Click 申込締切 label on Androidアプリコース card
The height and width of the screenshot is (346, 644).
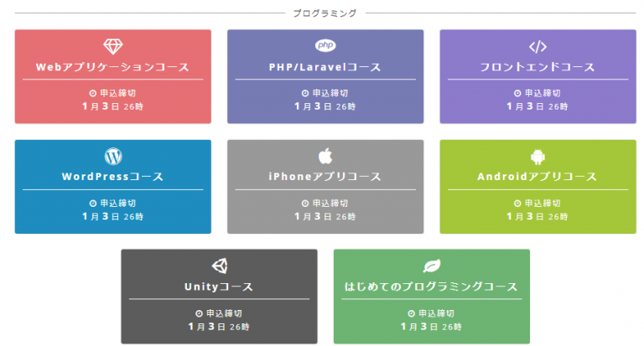[543, 204]
